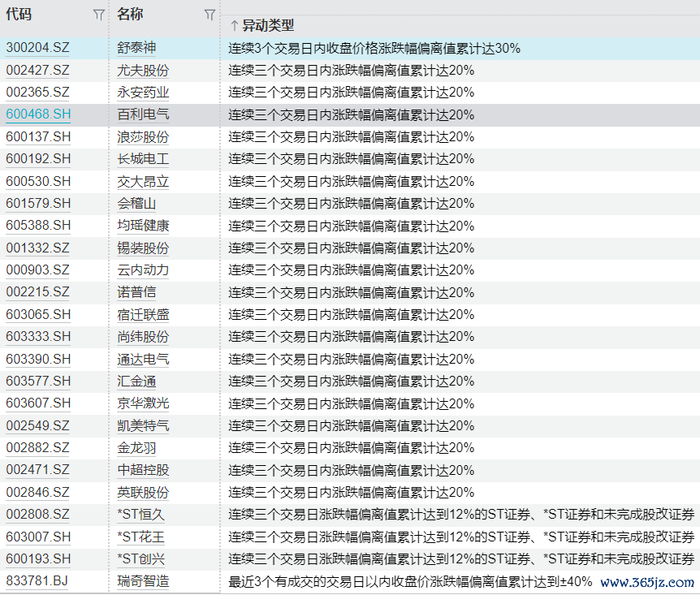Open stock name 凯美特气

point(143,425)
